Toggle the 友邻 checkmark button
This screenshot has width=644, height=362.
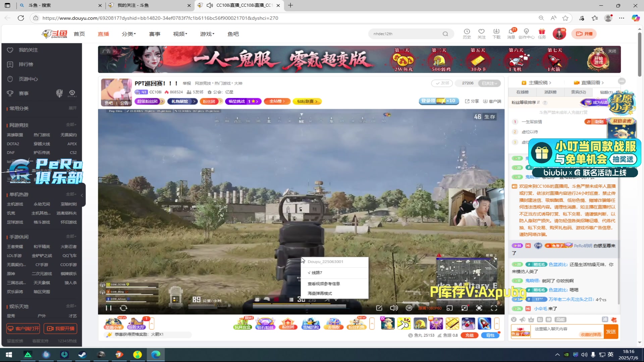click(x=442, y=83)
